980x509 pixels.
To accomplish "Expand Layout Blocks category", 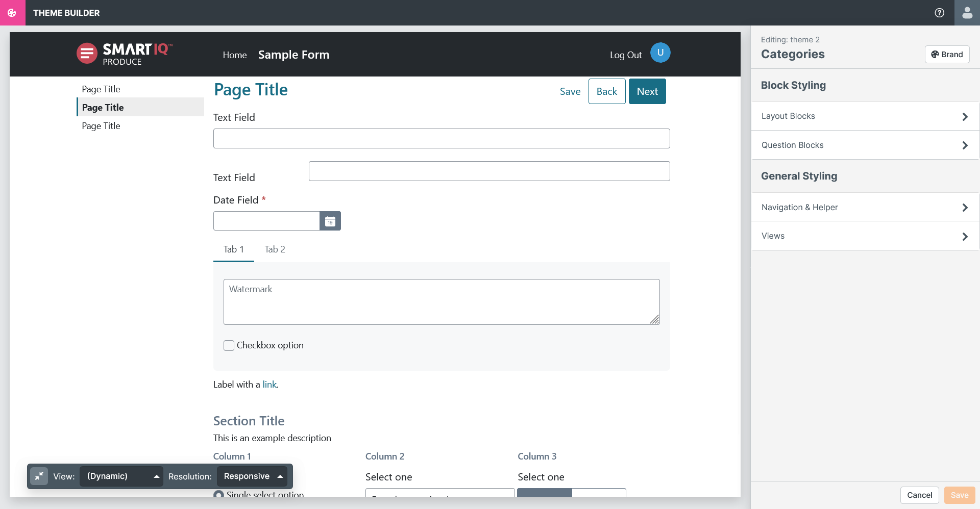I will [x=865, y=116].
